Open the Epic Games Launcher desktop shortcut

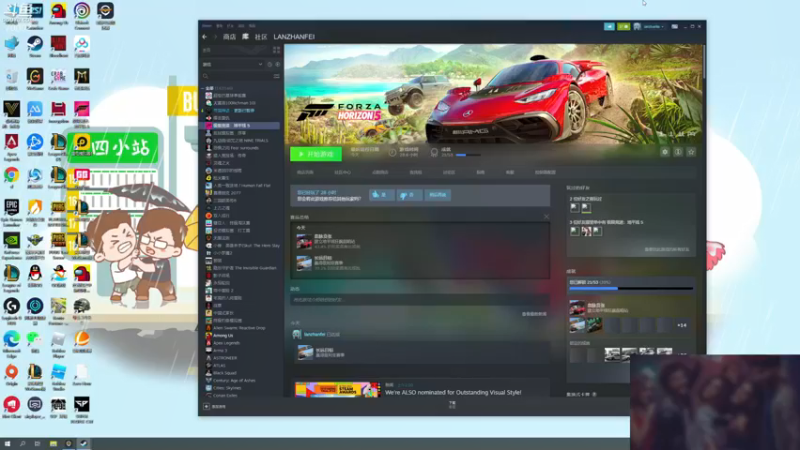point(11,211)
